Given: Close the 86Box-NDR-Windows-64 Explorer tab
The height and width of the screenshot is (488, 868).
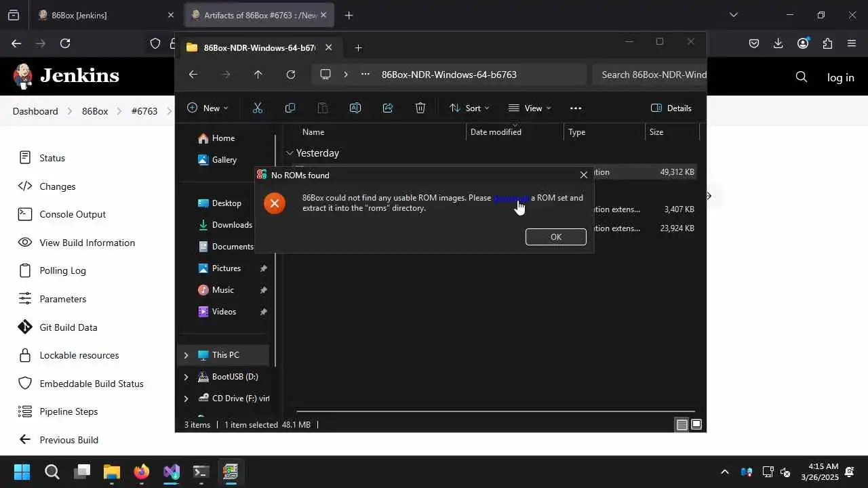Looking at the screenshot, I should click(328, 47).
